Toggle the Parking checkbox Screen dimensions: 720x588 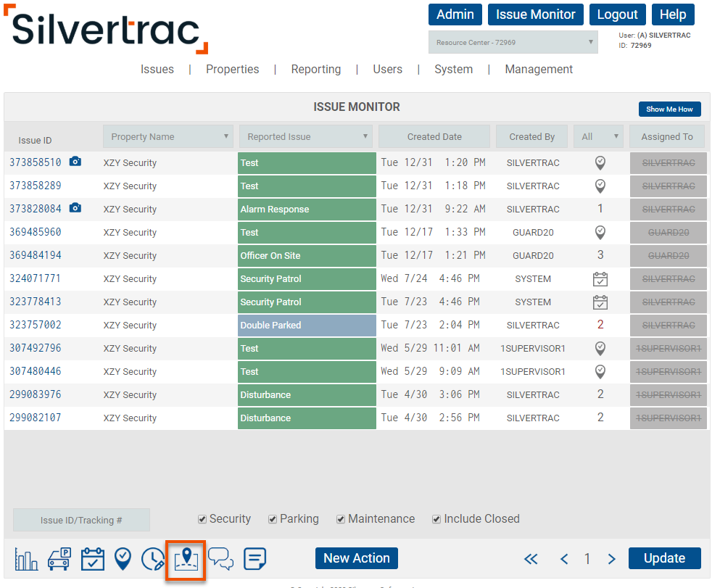coord(273,519)
